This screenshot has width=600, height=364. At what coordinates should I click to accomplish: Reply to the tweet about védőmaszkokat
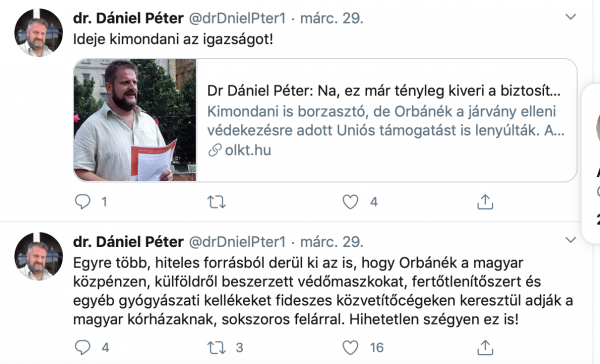[82, 347]
